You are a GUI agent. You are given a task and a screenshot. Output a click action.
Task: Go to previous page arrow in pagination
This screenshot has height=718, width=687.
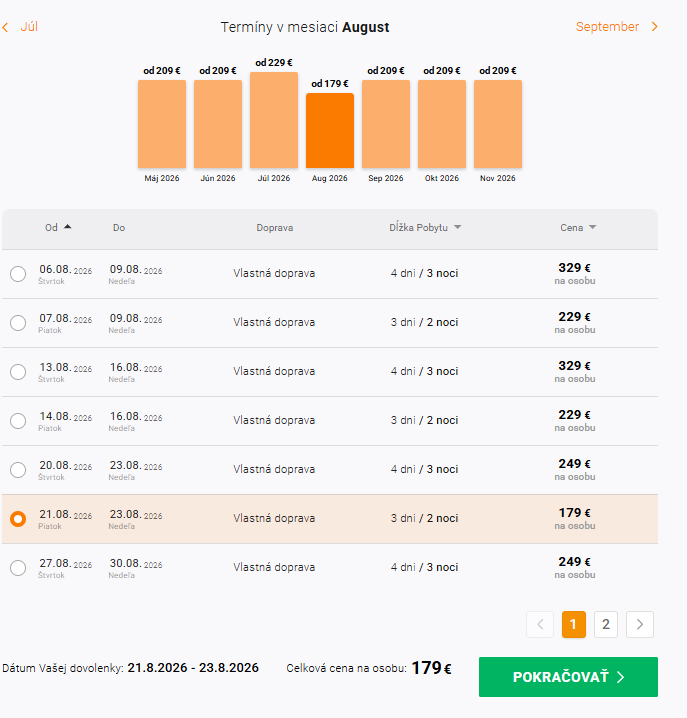pyautogui.click(x=540, y=625)
